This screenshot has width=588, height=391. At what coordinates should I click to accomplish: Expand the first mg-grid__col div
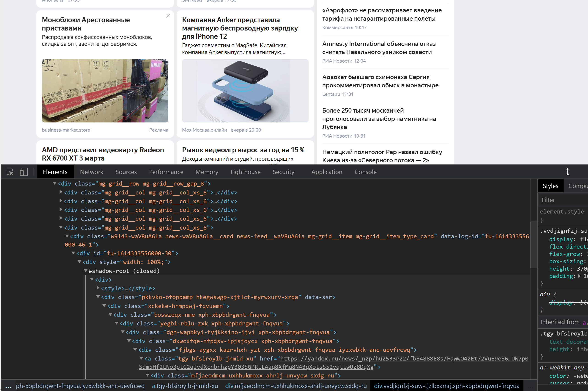[60, 192]
